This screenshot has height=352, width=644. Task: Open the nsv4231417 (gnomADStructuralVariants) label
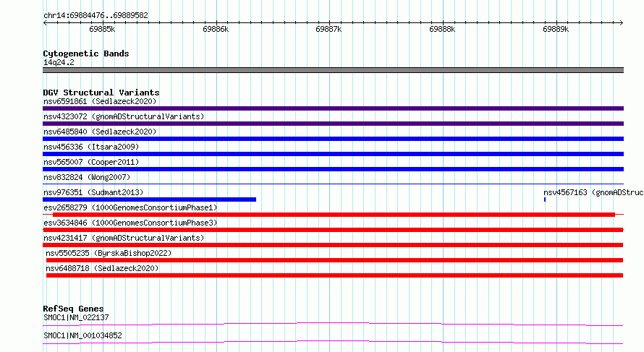click(x=124, y=238)
